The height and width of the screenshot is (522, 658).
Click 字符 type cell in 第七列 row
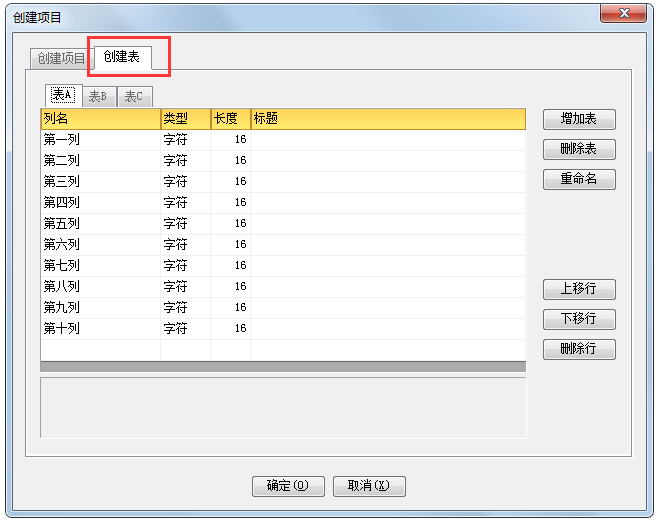click(185, 266)
